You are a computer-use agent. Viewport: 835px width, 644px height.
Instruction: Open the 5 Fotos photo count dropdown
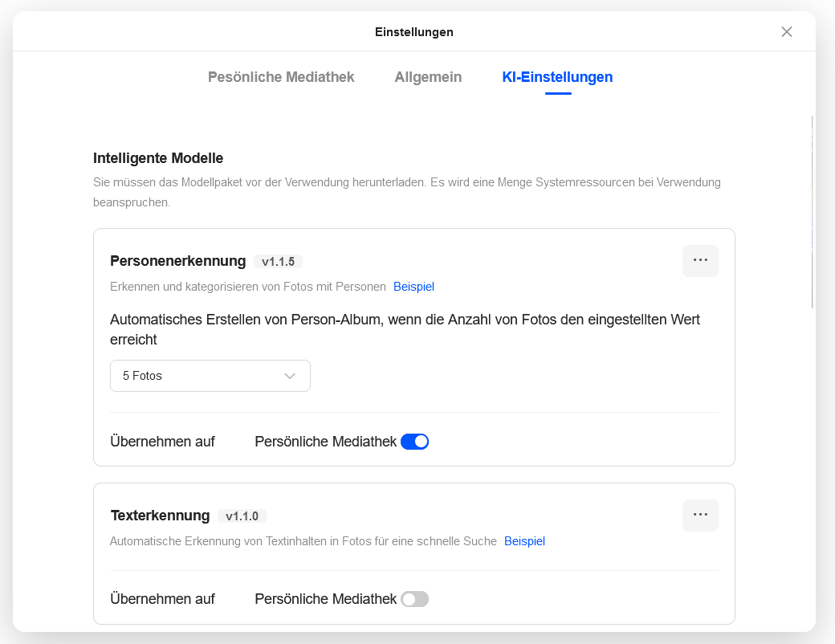point(210,376)
